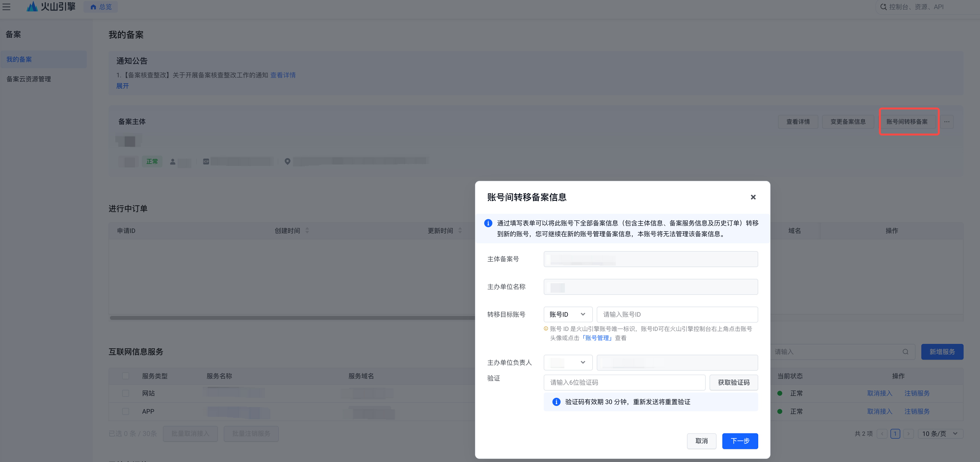Click the 获取验证码 button
Viewport: 980px width, 462px height.
[x=733, y=382]
